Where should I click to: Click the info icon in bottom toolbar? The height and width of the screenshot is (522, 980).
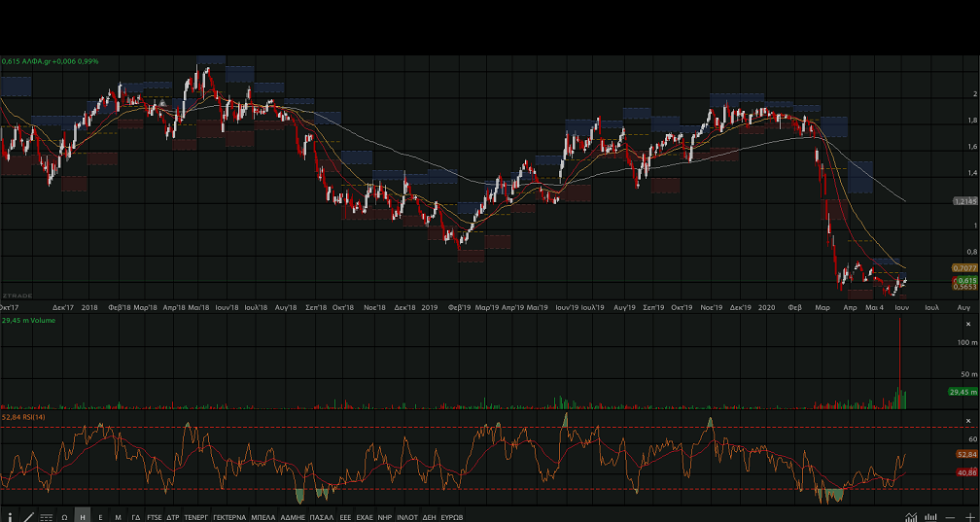coord(10,516)
